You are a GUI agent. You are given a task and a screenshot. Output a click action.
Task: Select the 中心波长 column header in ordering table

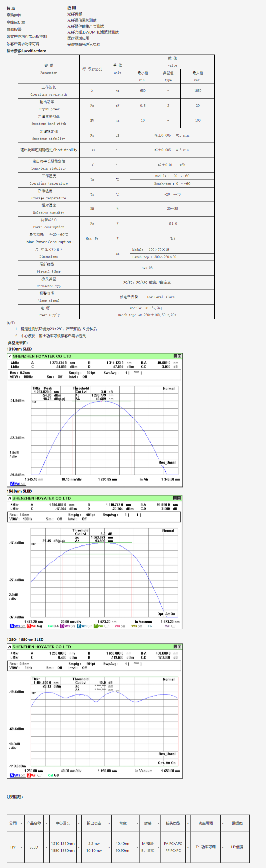63,823
